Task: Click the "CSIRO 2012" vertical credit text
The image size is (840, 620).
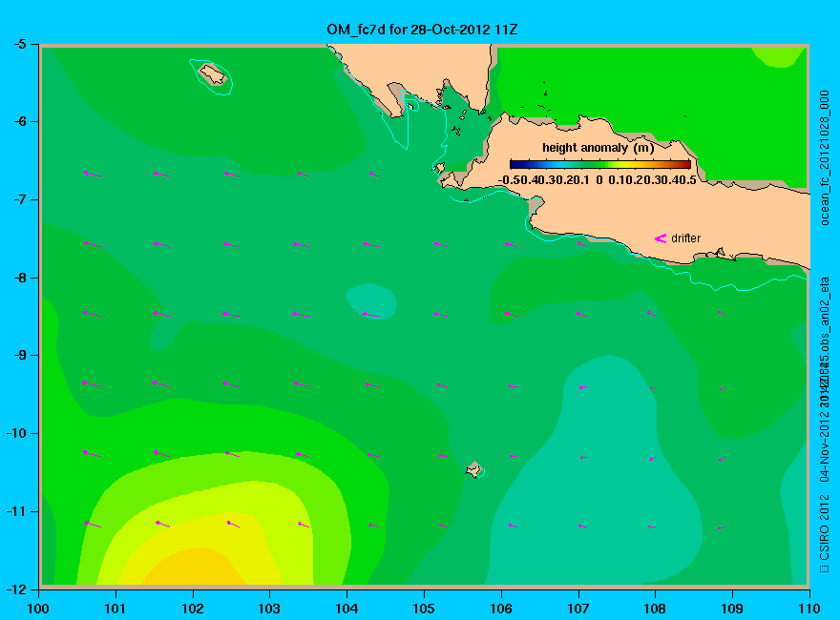Action: coord(825,527)
